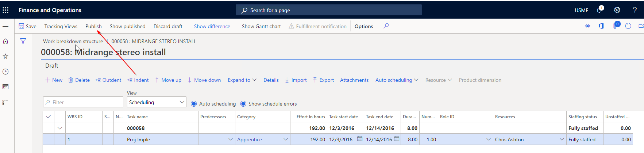Open Task end date calendar picker
Image resolution: width=644 pixels, height=153 pixels.
(x=397, y=139)
